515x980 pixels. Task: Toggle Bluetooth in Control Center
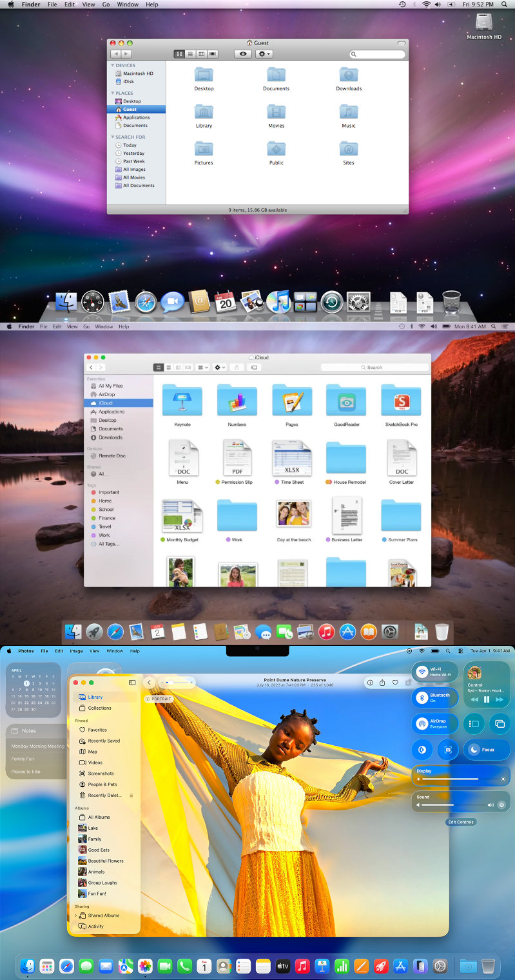pyautogui.click(x=422, y=697)
